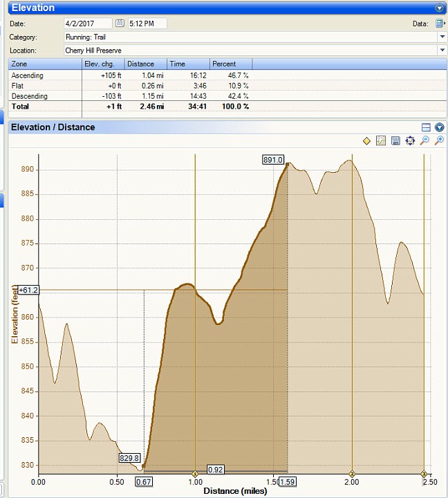This screenshot has width=448, height=498.
Task: Click the auto-fit chart zoom icon
Action: point(410,140)
